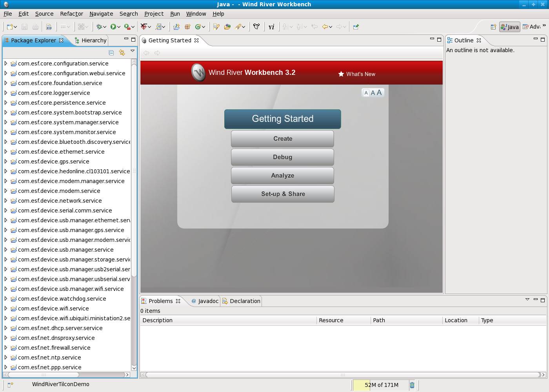Open the Run icon dropdown arrow
549x392 pixels.
tap(118, 27)
